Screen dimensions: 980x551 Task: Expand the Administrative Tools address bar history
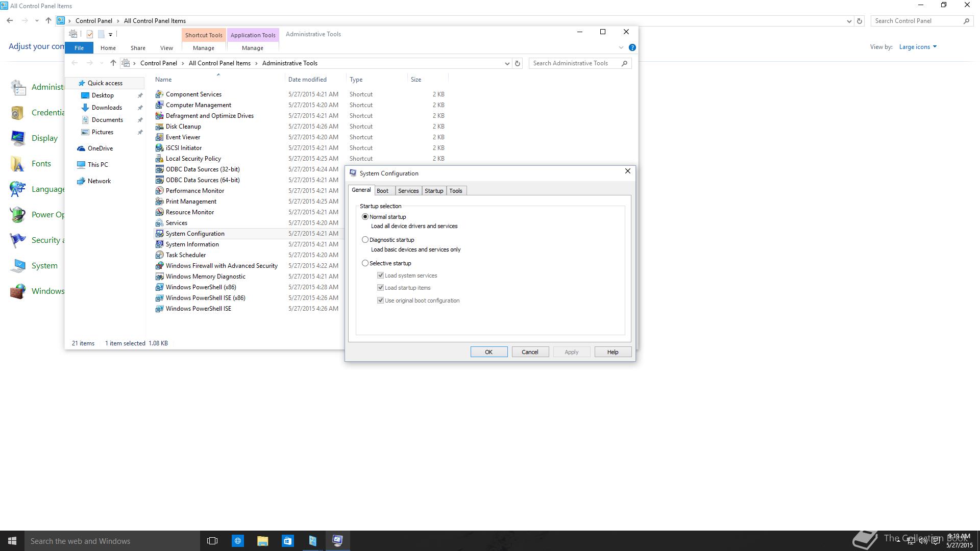tap(507, 63)
